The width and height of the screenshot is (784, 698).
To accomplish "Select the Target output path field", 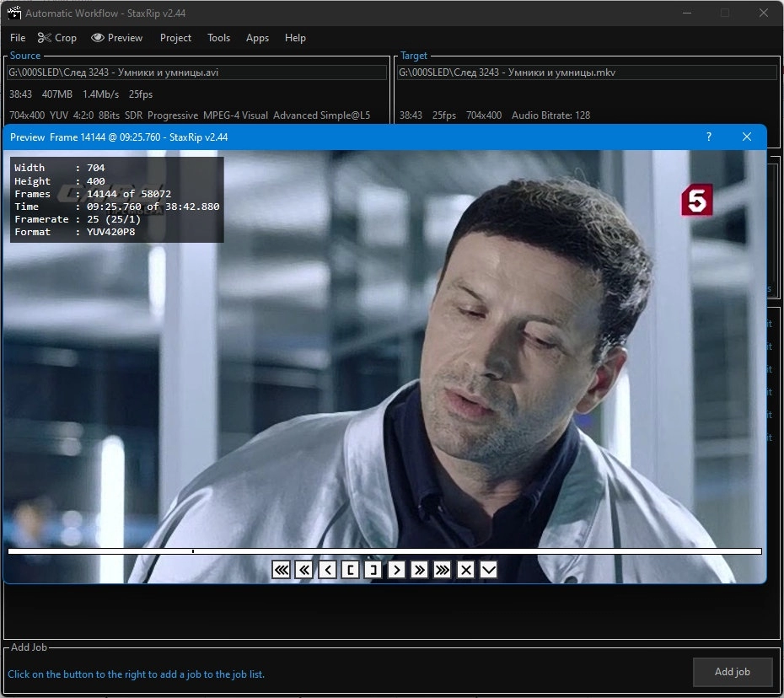I will tap(587, 72).
